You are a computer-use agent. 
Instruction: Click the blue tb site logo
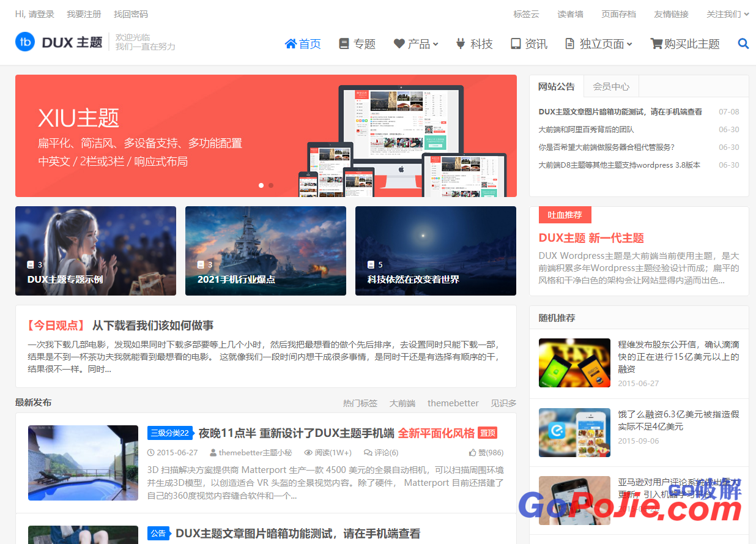25,42
